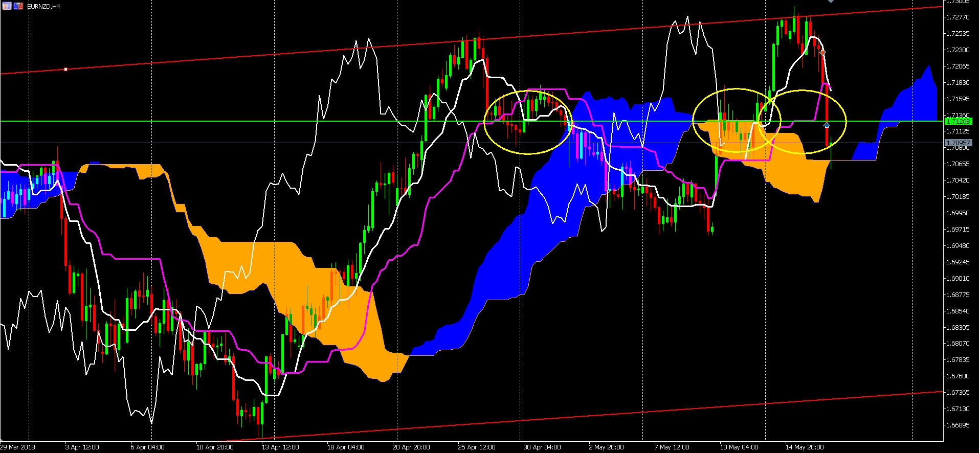
Task: Click the 1.72535 price scale value
Action: tap(959, 34)
